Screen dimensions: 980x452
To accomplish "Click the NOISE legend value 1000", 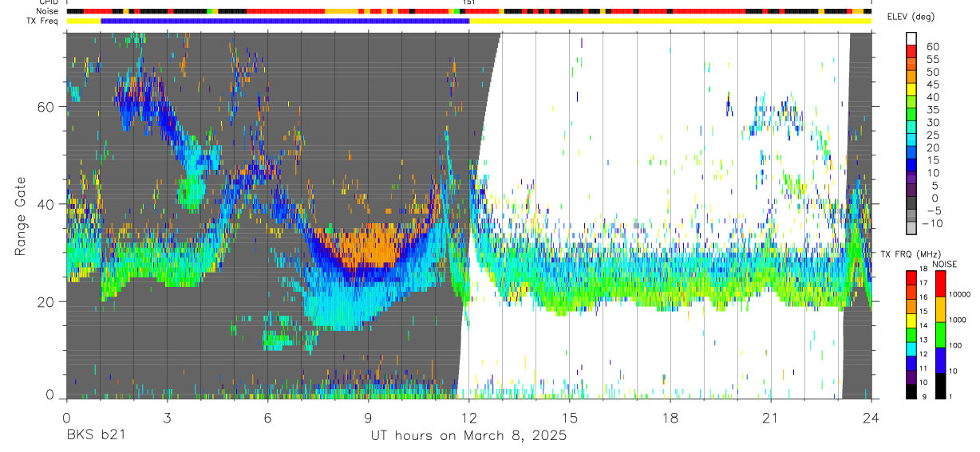I will click(x=959, y=320).
